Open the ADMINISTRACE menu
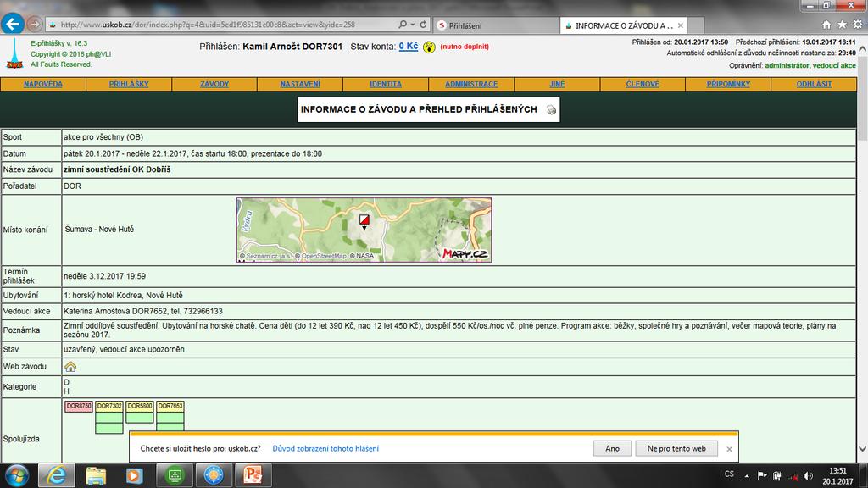This screenshot has width=868, height=488. coord(471,84)
